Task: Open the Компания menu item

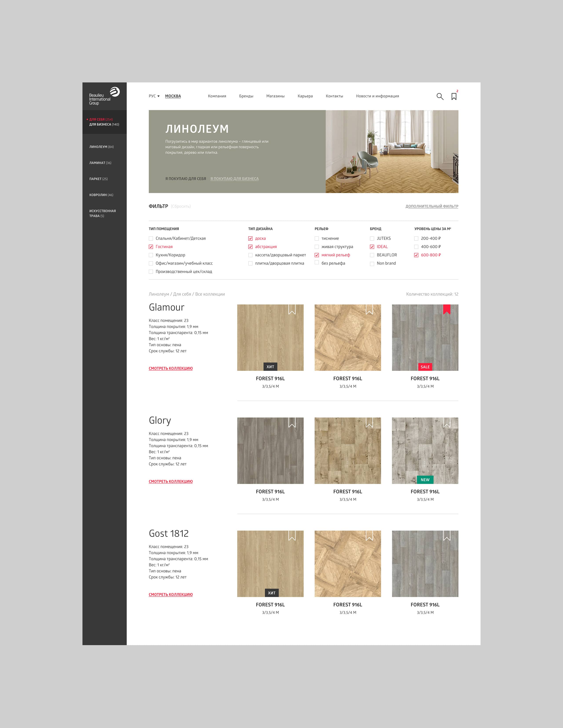Action: pos(217,96)
